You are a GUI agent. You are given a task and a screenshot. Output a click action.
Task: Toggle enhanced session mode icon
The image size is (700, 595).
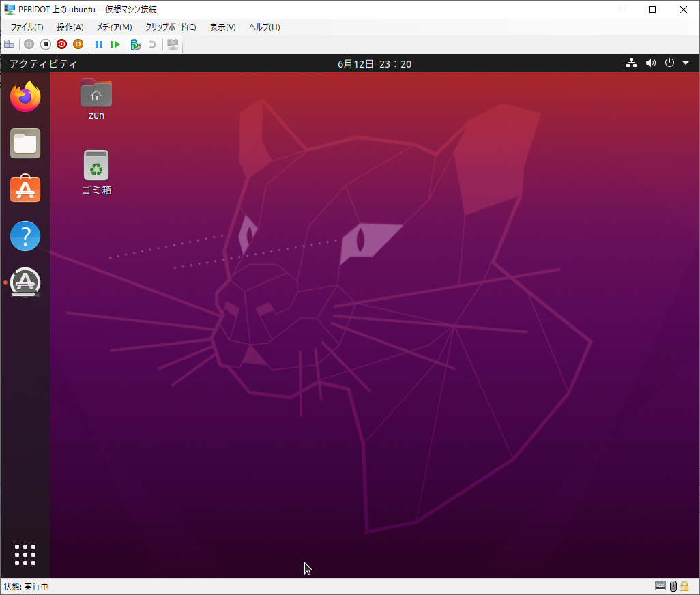click(173, 44)
